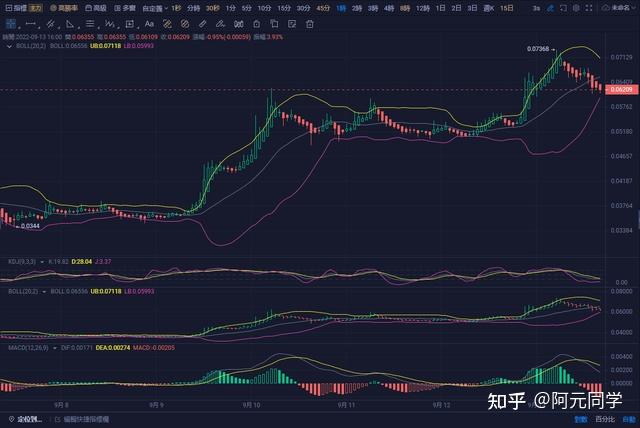Delete drawings with trash icon
Image resolution: width=640 pixels, height=428 pixels.
point(310,24)
